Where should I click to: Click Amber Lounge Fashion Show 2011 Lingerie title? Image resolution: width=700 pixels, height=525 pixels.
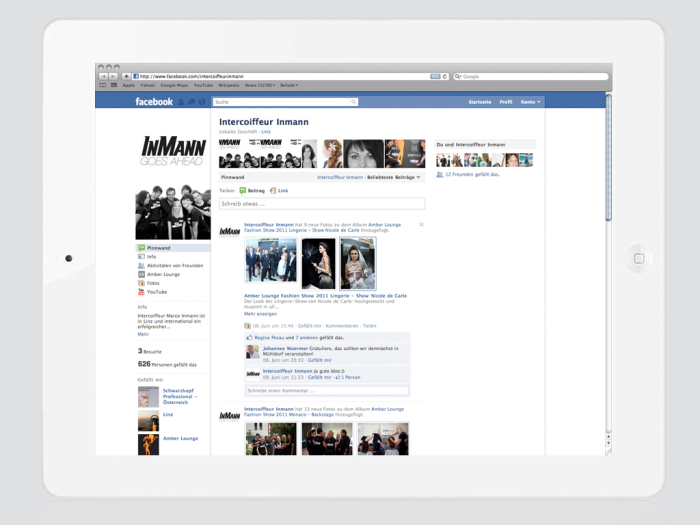(x=325, y=296)
